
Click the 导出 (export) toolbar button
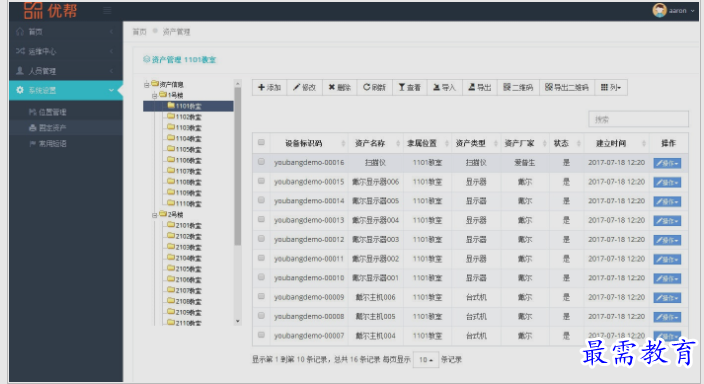pyautogui.click(x=480, y=88)
